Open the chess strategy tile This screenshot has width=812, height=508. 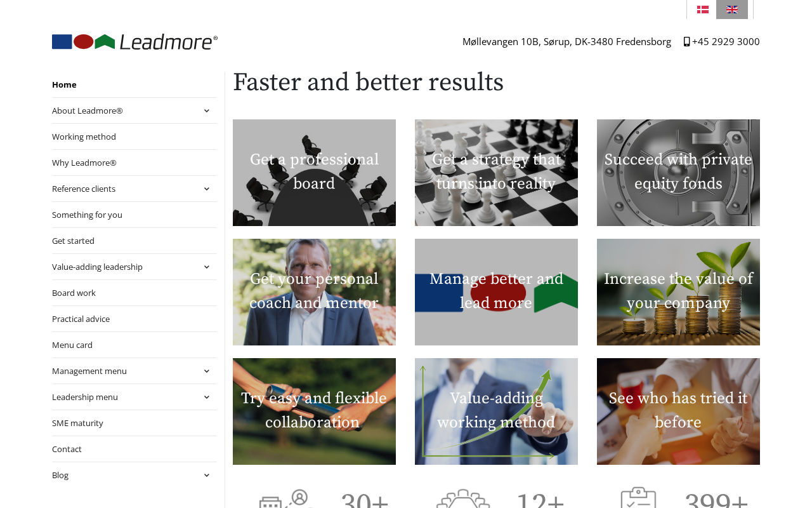tap(496, 173)
